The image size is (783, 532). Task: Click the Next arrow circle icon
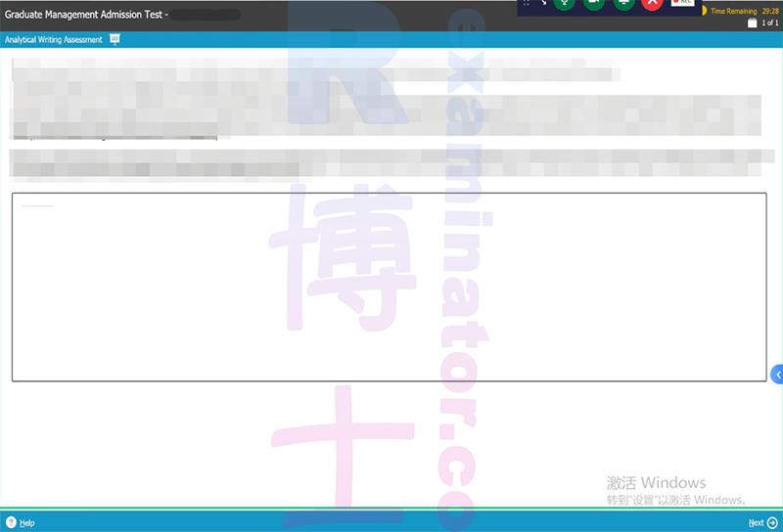pyautogui.click(x=772, y=522)
